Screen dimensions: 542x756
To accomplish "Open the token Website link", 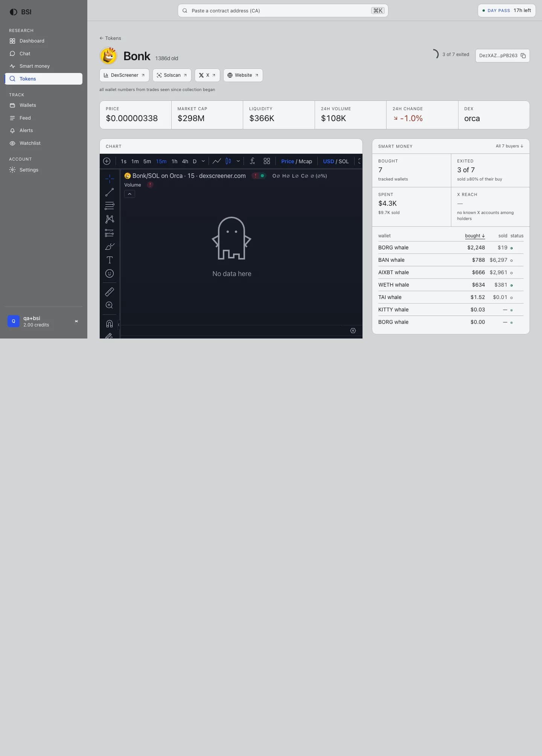I will 243,75.
